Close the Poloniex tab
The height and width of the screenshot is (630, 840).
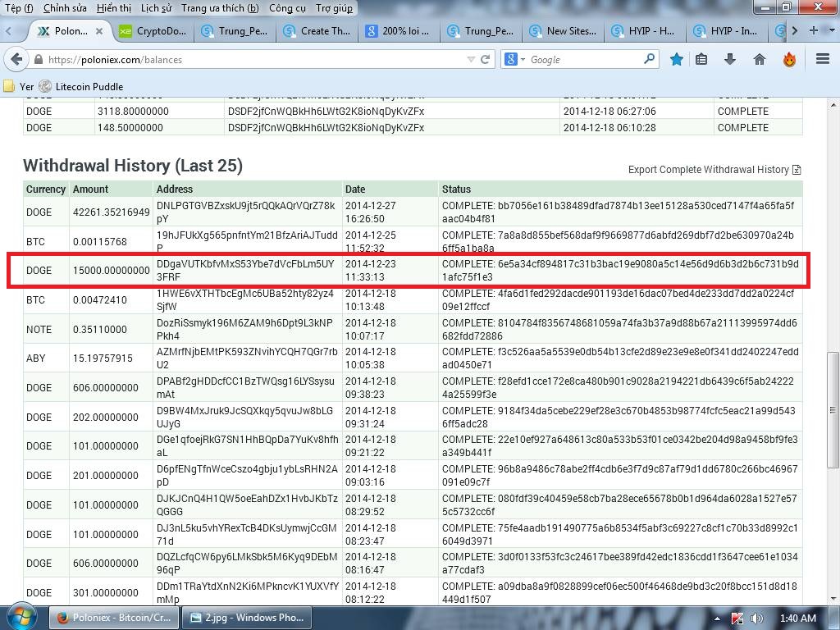click(x=99, y=31)
